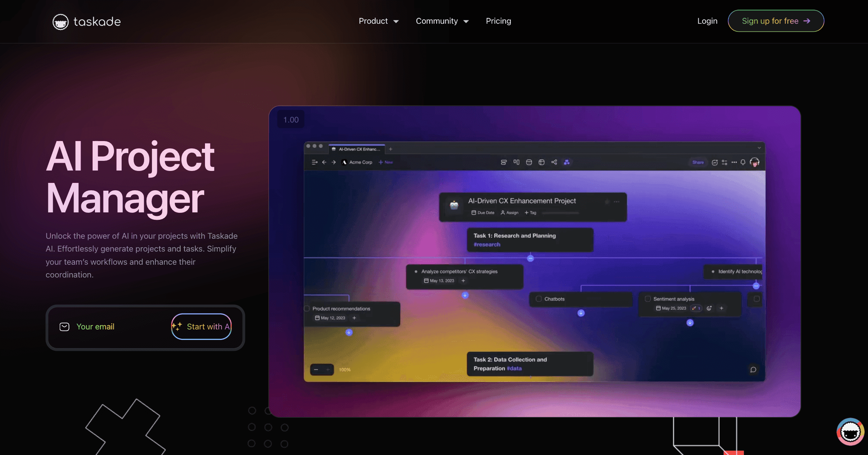
Task: Click the robot emoji on project title card
Action: (454, 205)
